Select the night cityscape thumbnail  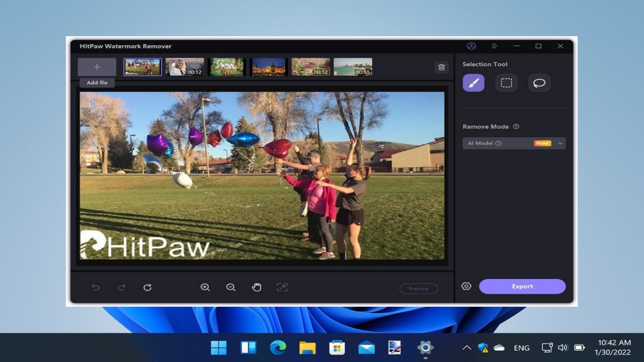pyautogui.click(x=269, y=67)
